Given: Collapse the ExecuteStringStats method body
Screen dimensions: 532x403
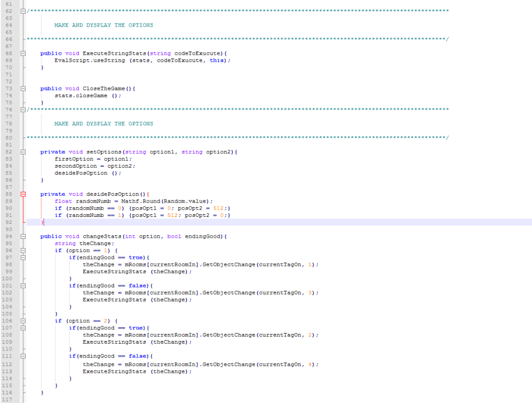Looking at the screenshot, I should 23,53.
